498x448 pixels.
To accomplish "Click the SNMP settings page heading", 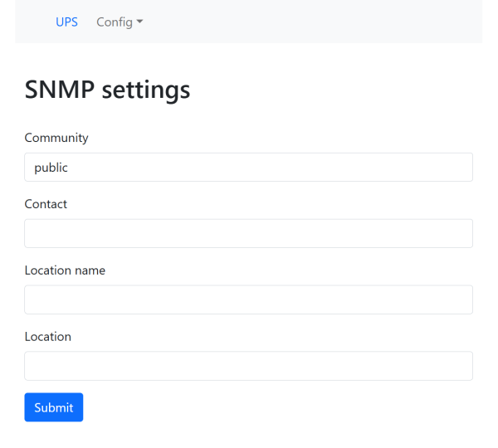I will pyautogui.click(x=108, y=90).
